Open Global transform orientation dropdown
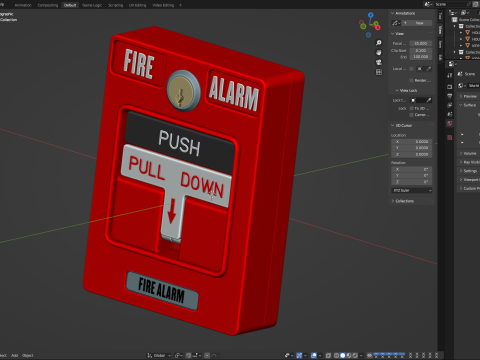Image resolution: width=480 pixels, height=360 pixels. pos(159,355)
